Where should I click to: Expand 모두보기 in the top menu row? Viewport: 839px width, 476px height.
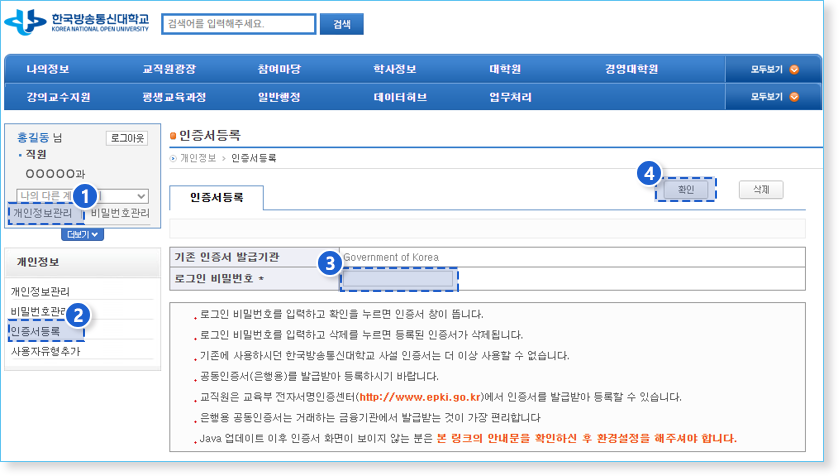(773, 69)
